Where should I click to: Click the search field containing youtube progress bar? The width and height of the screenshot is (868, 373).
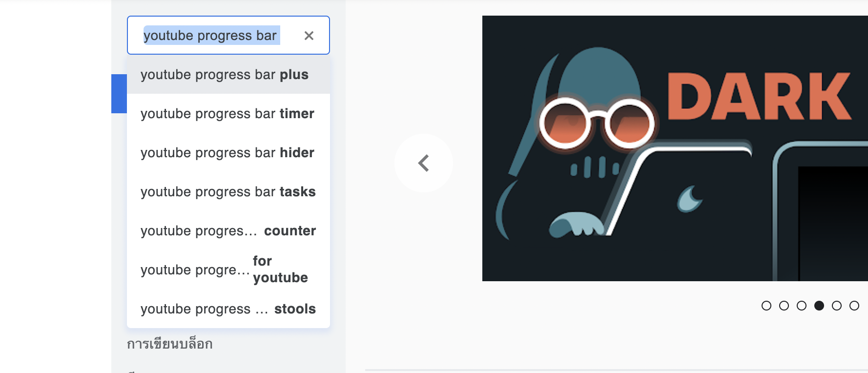[215, 36]
